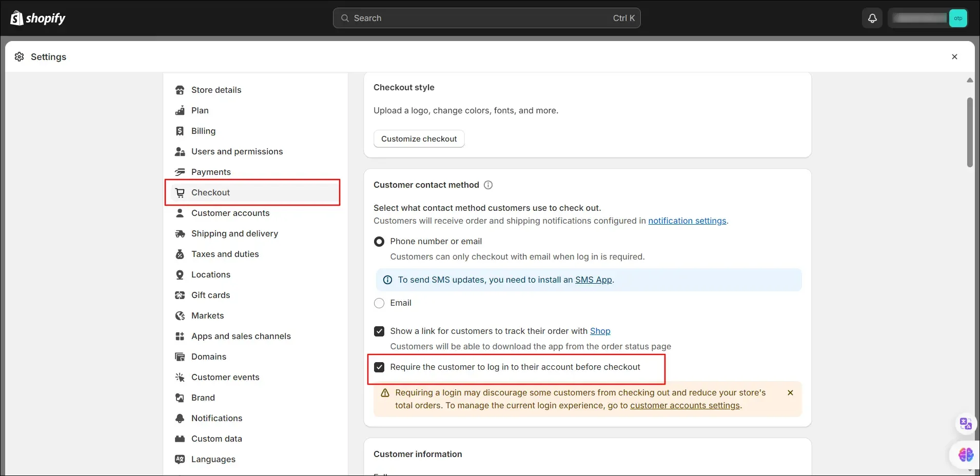This screenshot has width=980, height=476.
Task: Click the notification bell icon
Action: [872, 18]
